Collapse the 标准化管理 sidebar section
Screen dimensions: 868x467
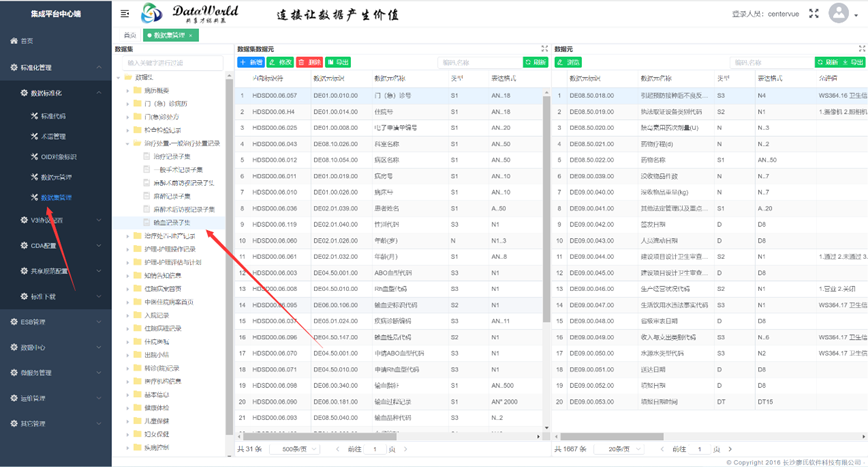[99, 67]
